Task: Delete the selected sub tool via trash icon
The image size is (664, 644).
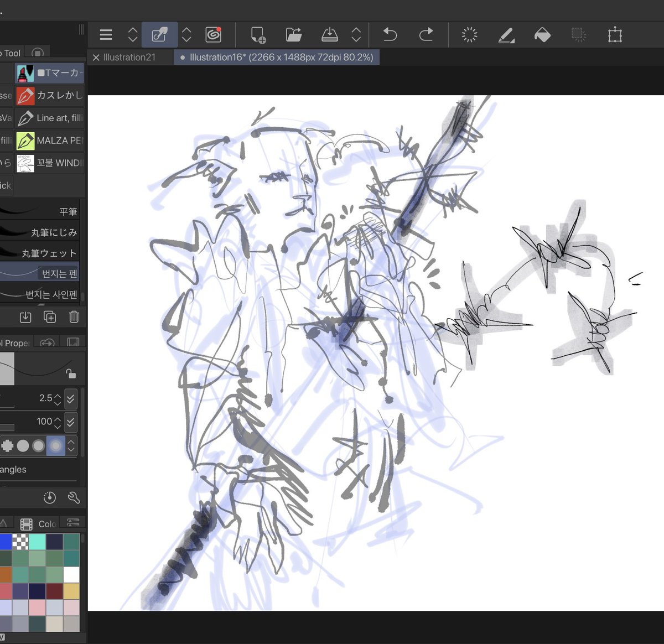Action: point(74,317)
